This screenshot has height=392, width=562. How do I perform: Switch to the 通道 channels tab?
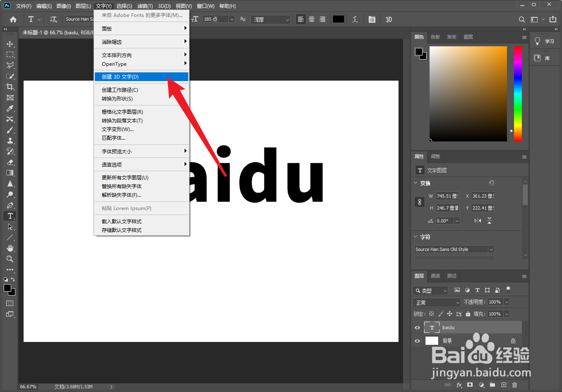tap(435, 276)
